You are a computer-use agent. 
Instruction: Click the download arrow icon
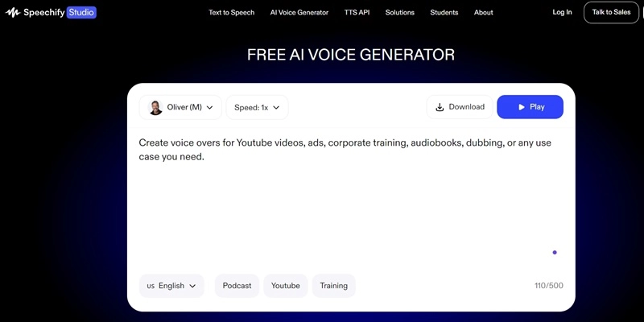[440, 107]
